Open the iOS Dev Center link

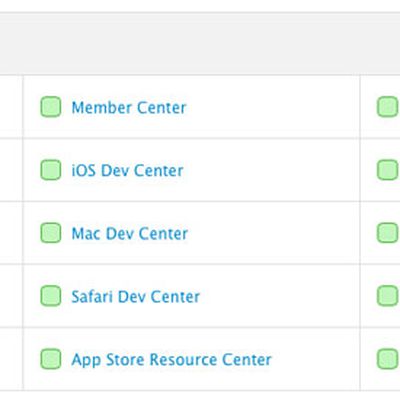click(x=127, y=170)
